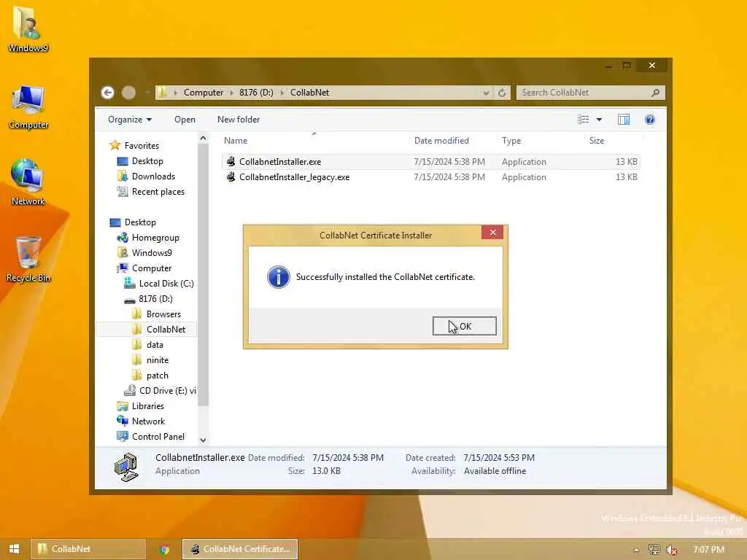This screenshot has height=560, width=747.
Task: Toggle the preview pane icon
Action: coord(624,120)
